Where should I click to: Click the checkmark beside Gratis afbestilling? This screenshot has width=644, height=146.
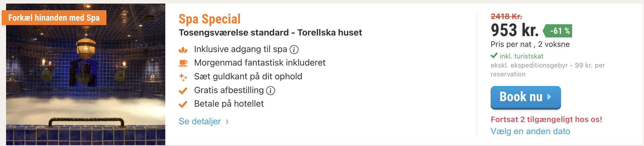(x=183, y=91)
